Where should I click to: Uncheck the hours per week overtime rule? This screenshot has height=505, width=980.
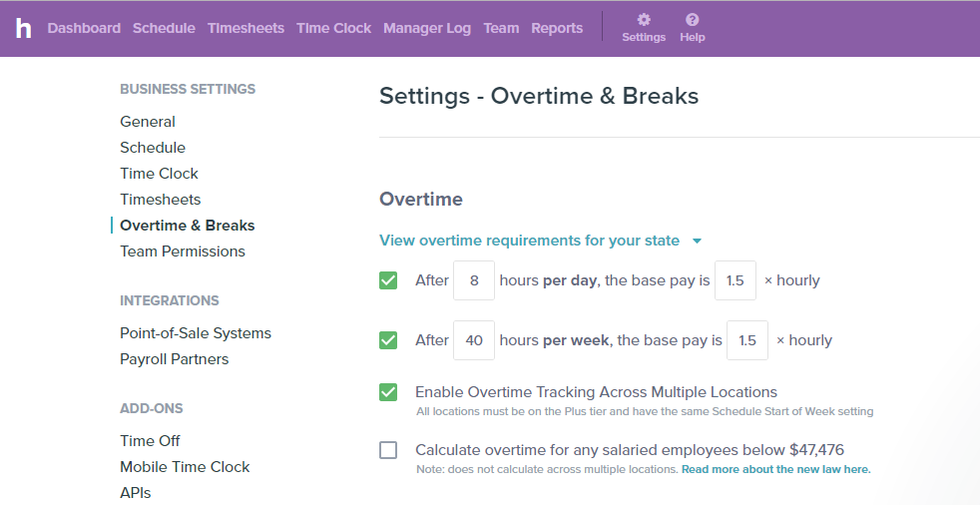tap(388, 340)
